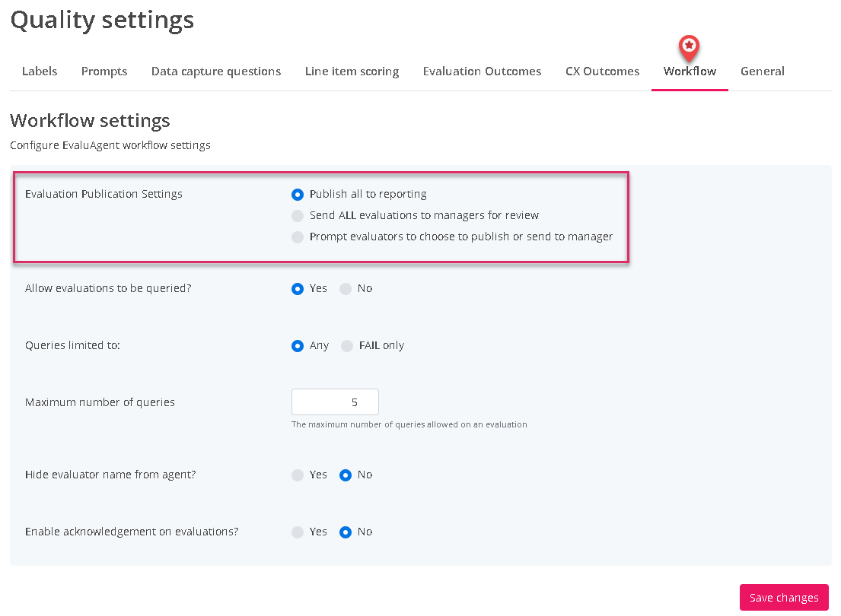
Task: Click the Save changes button
Action: tap(784, 598)
